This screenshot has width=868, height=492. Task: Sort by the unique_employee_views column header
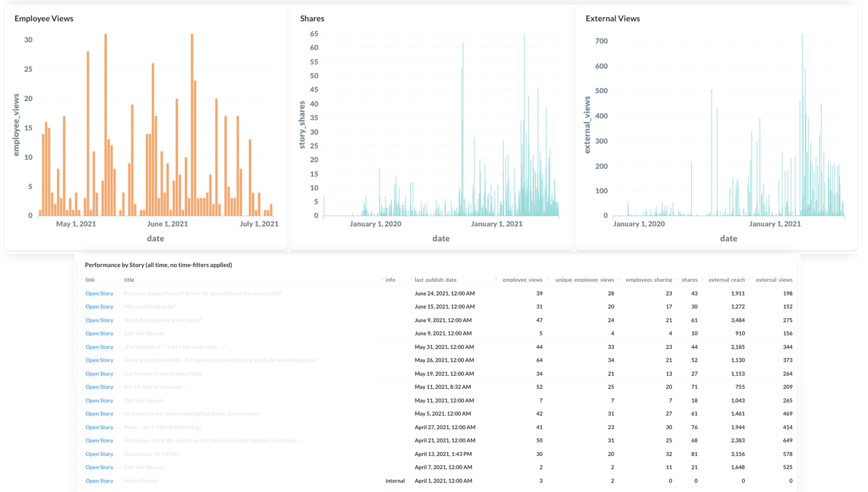[x=584, y=280]
